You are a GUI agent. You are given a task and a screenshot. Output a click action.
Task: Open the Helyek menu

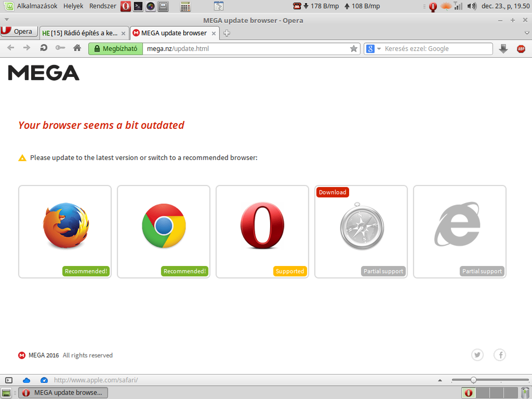tap(73, 6)
